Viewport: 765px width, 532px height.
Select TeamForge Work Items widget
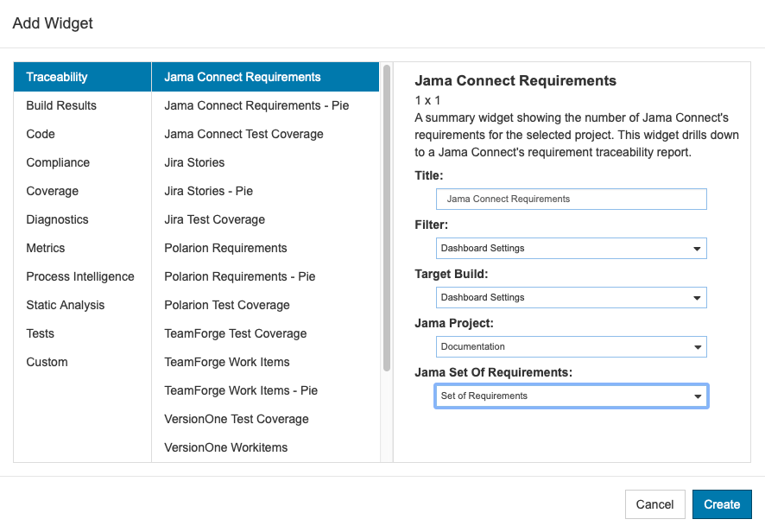(x=265, y=362)
